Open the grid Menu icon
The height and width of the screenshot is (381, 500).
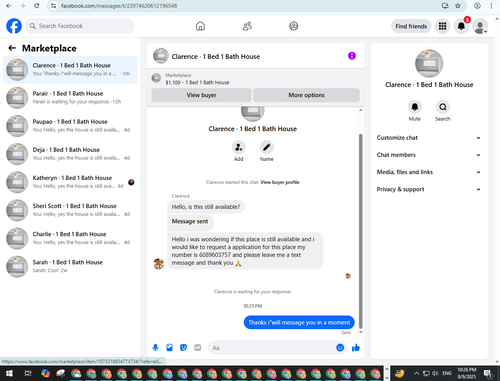(x=442, y=26)
